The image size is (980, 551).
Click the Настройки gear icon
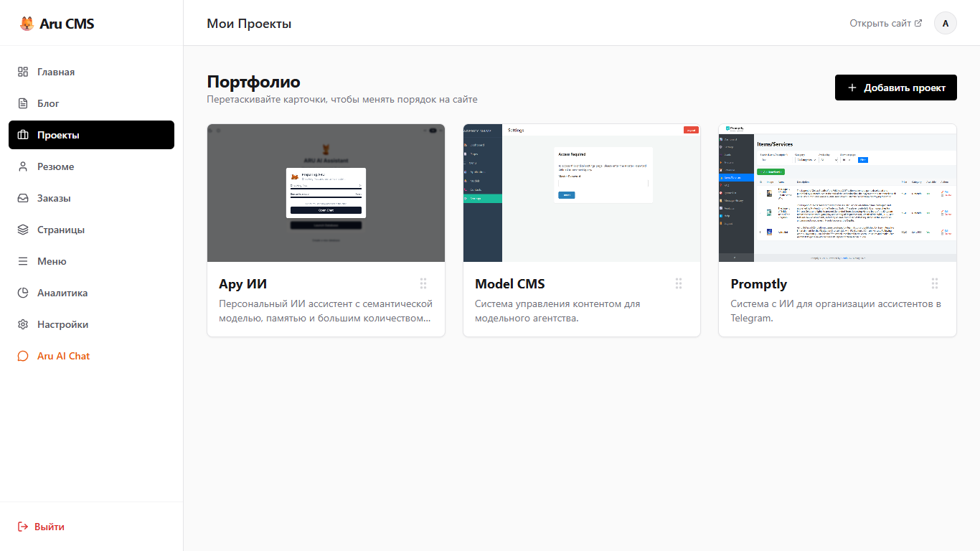[x=23, y=324]
